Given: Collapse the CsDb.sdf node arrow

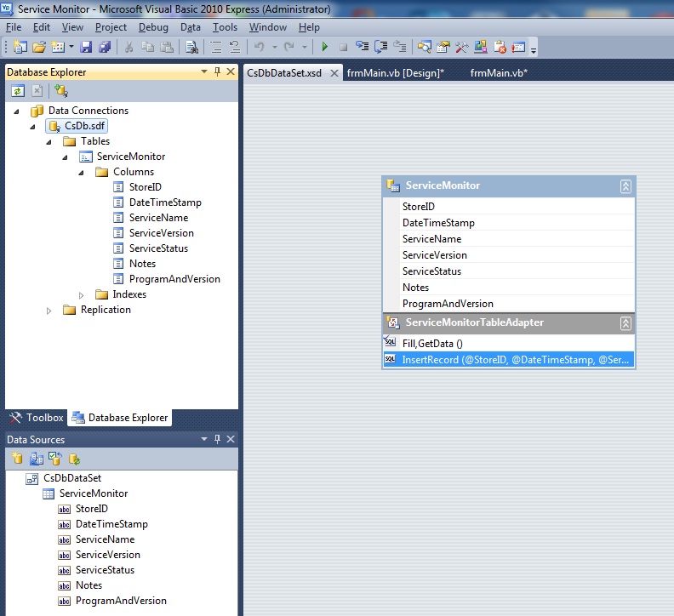Looking at the screenshot, I should [32, 127].
